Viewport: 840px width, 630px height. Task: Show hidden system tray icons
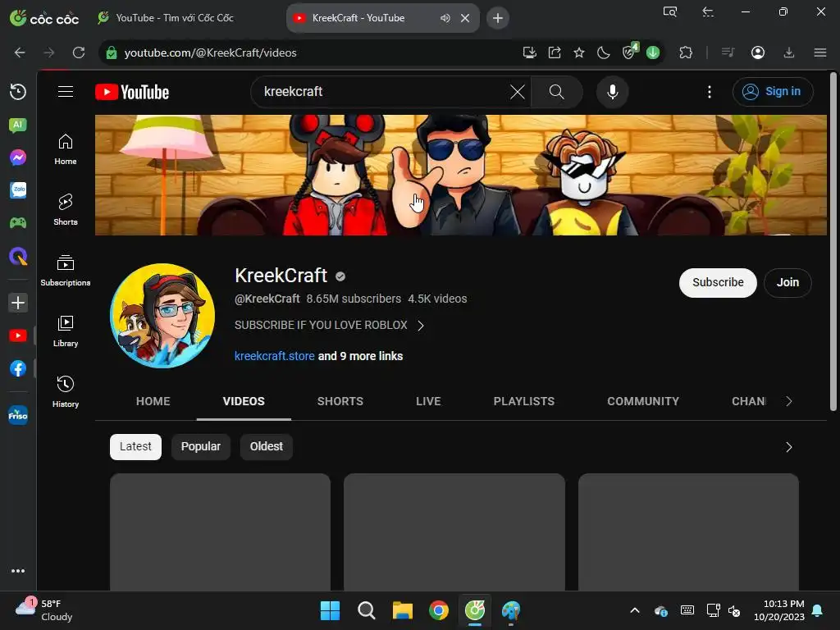634,610
